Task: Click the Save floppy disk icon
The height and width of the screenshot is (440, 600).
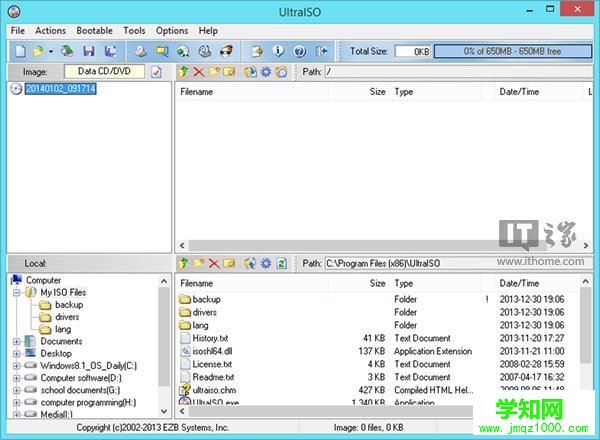Action: (89, 51)
